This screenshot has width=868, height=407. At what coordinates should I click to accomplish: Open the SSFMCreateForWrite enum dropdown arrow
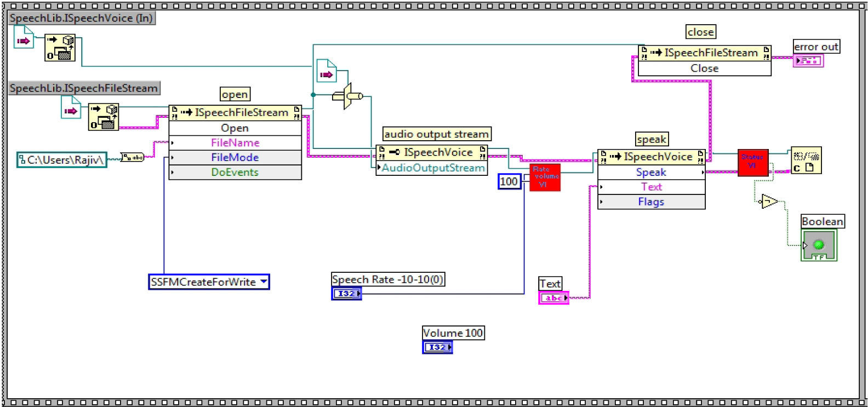click(x=264, y=282)
